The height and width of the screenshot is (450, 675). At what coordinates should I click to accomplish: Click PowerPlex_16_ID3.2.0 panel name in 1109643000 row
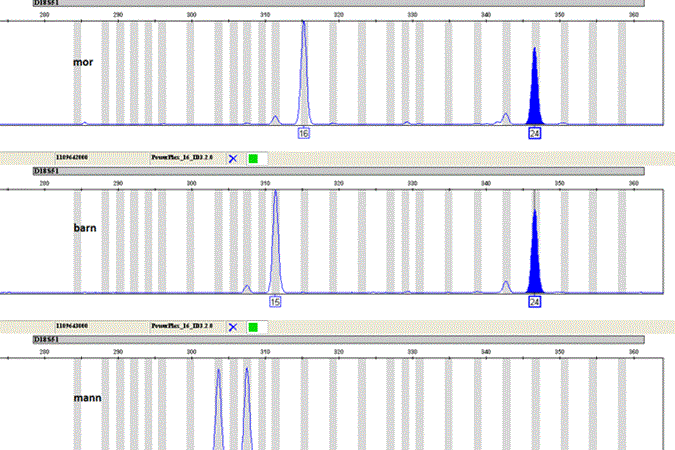pyautogui.click(x=182, y=326)
